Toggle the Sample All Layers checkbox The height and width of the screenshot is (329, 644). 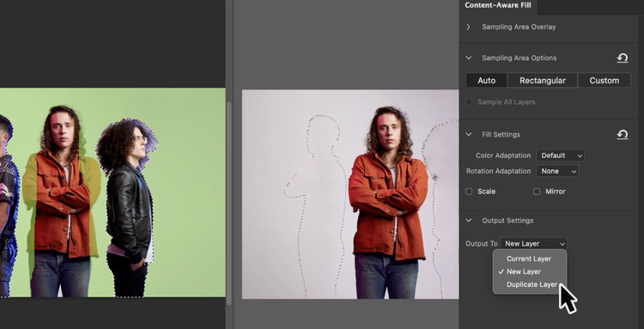469,102
